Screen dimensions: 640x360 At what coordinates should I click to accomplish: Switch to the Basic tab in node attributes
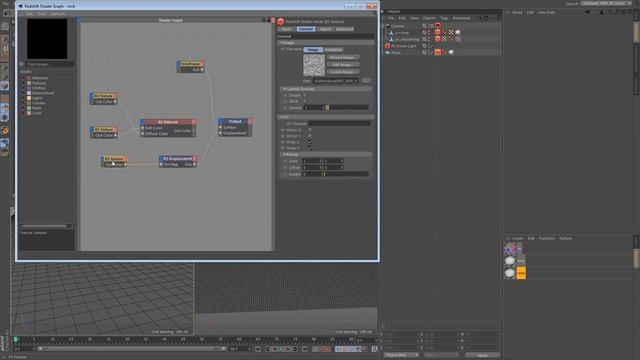pos(287,29)
